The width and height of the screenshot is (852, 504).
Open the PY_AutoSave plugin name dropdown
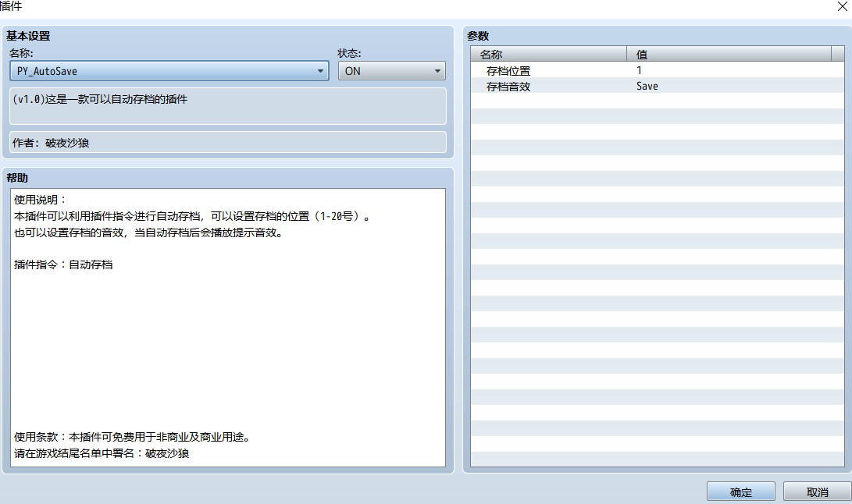coord(169,71)
